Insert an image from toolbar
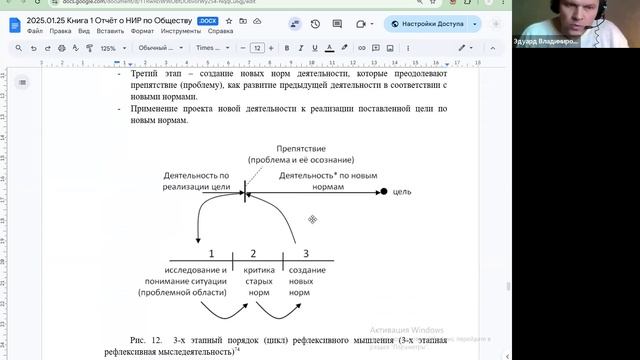640x360 pixels. 390,48
